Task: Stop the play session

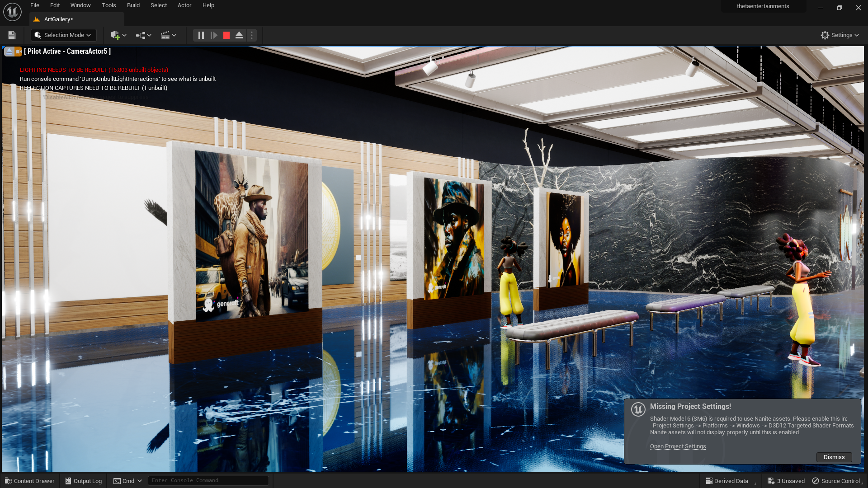Action: coord(226,35)
